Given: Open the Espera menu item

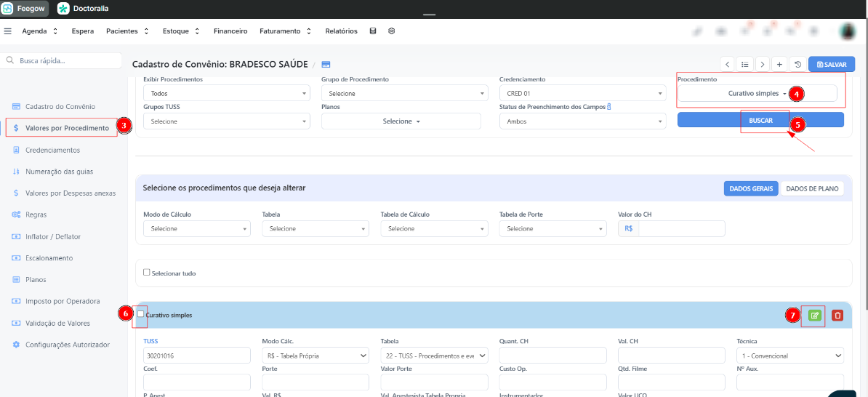Looking at the screenshot, I should click(82, 31).
